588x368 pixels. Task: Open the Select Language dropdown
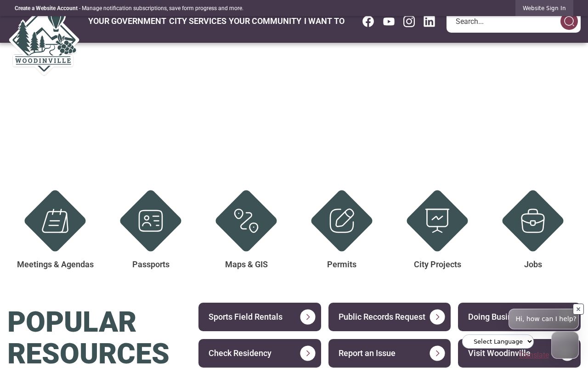point(498,341)
